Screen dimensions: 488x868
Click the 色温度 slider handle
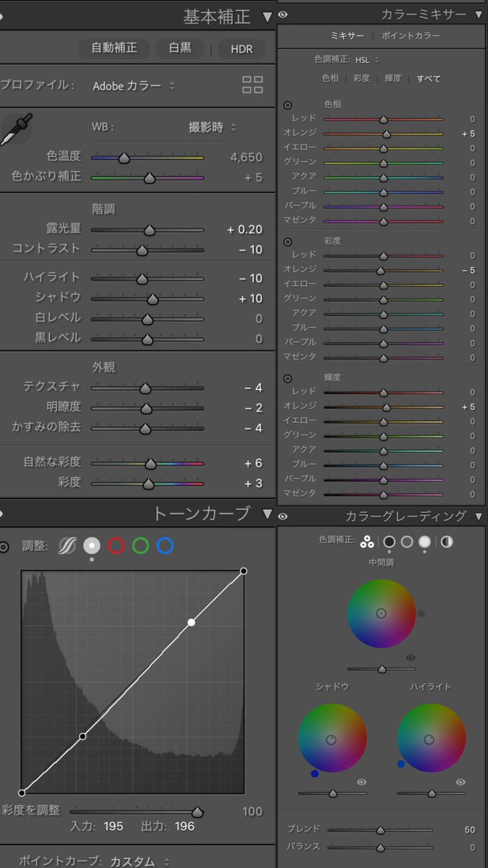coord(124,158)
